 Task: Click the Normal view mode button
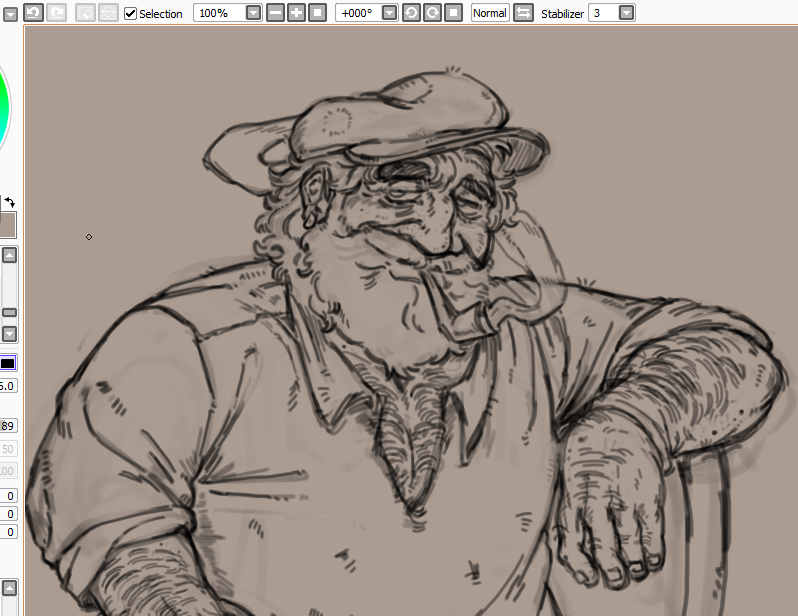click(x=490, y=13)
